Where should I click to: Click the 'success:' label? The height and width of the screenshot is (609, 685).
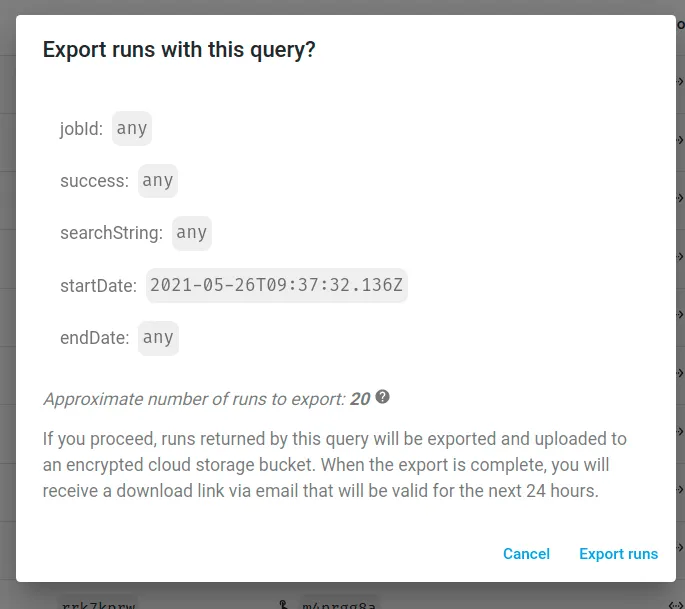click(x=94, y=181)
